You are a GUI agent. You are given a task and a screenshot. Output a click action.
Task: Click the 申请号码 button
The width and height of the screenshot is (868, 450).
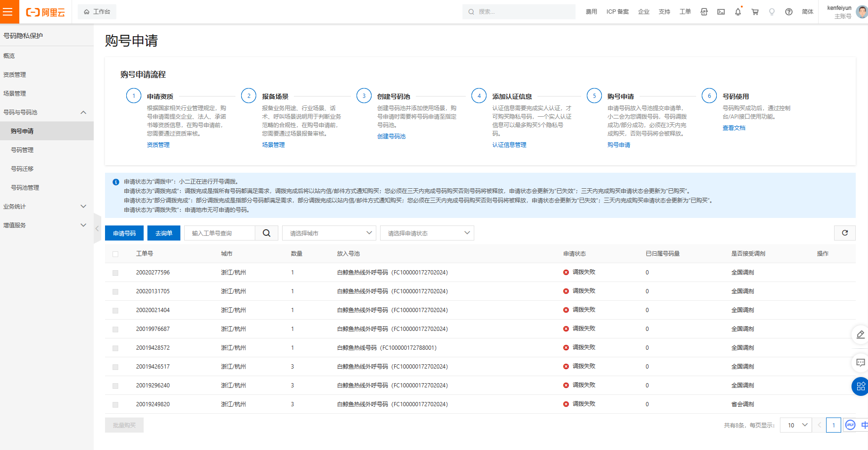(124, 233)
